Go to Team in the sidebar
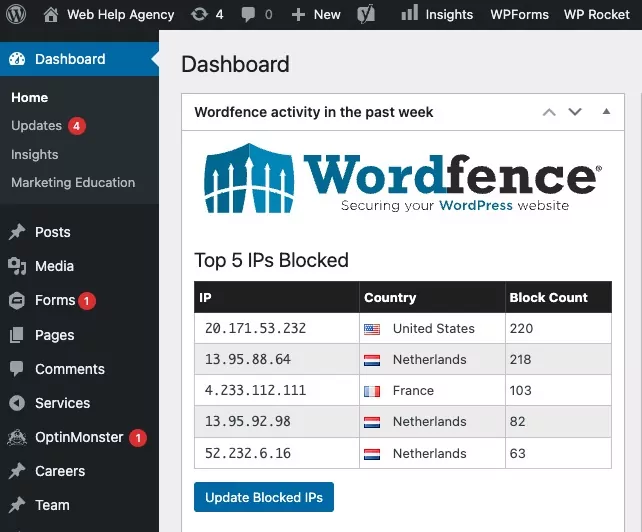 (x=52, y=505)
